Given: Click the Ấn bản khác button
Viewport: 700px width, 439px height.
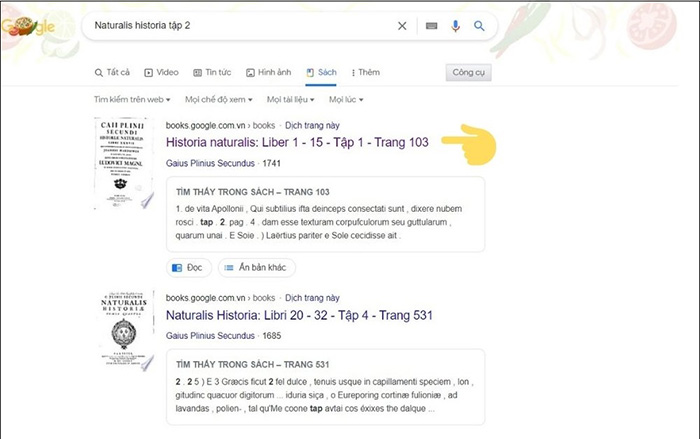Looking at the screenshot, I should pyautogui.click(x=257, y=268).
